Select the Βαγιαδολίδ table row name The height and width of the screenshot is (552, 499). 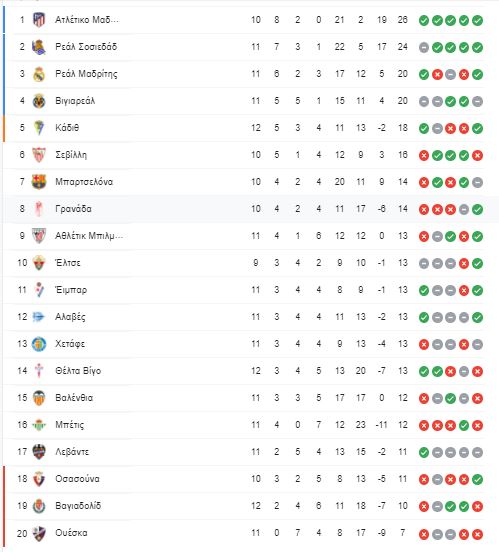[78, 506]
